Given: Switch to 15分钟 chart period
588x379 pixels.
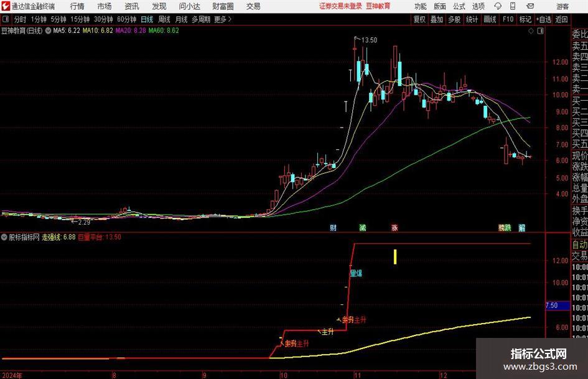Looking at the screenshot, I should pyautogui.click(x=80, y=19).
